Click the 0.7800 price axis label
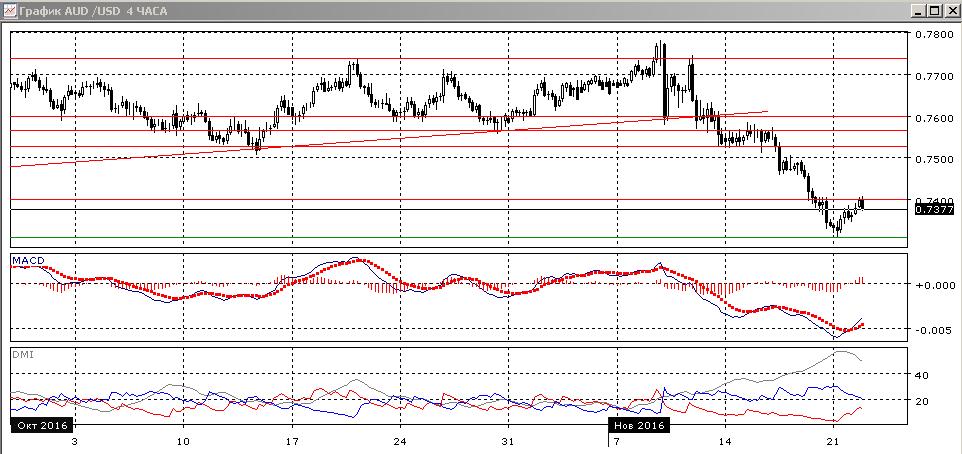This screenshot has width=962, height=454. pyautogui.click(x=933, y=34)
